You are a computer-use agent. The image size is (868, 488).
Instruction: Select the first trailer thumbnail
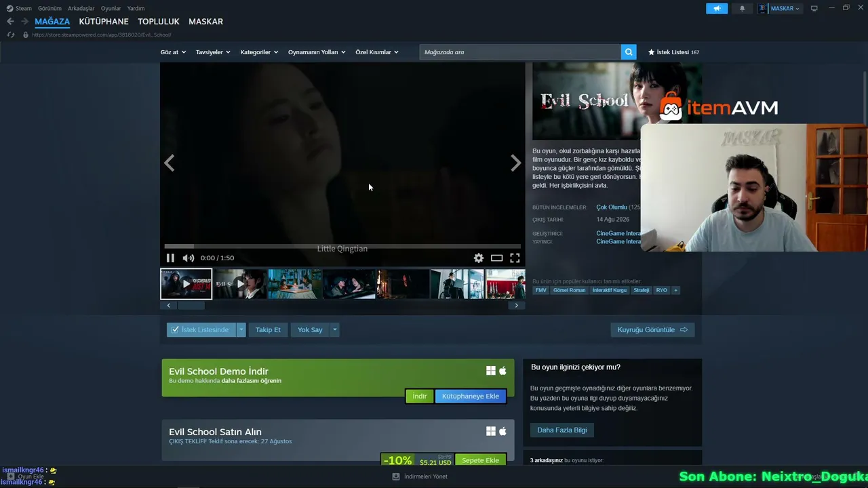pos(186,284)
